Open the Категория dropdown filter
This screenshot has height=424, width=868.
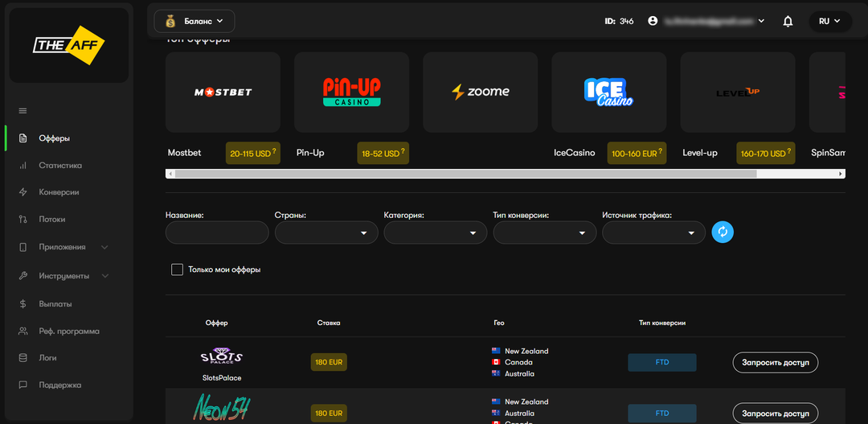[436, 233]
